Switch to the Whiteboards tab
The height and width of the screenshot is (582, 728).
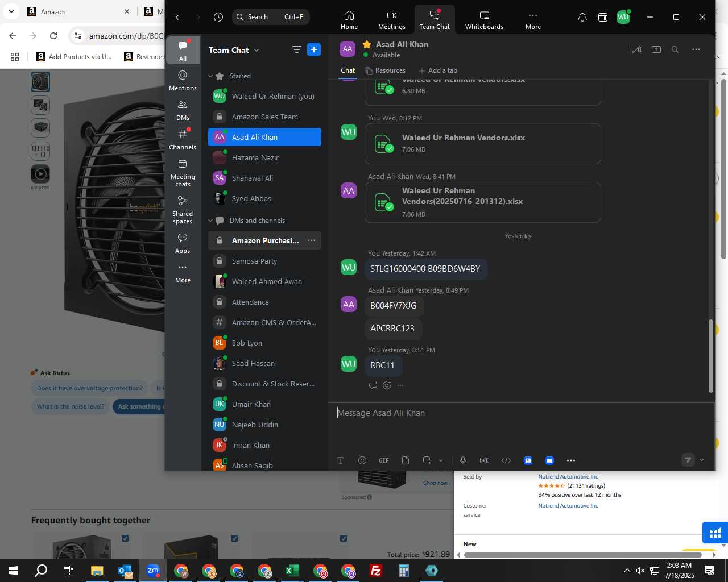484,20
